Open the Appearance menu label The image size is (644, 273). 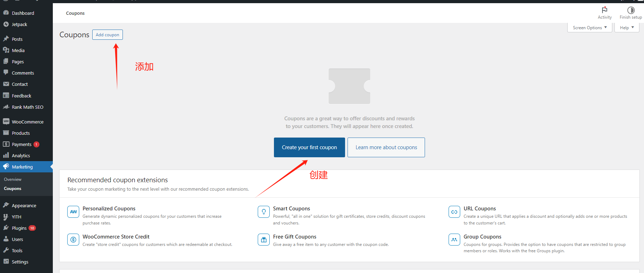click(x=24, y=205)
